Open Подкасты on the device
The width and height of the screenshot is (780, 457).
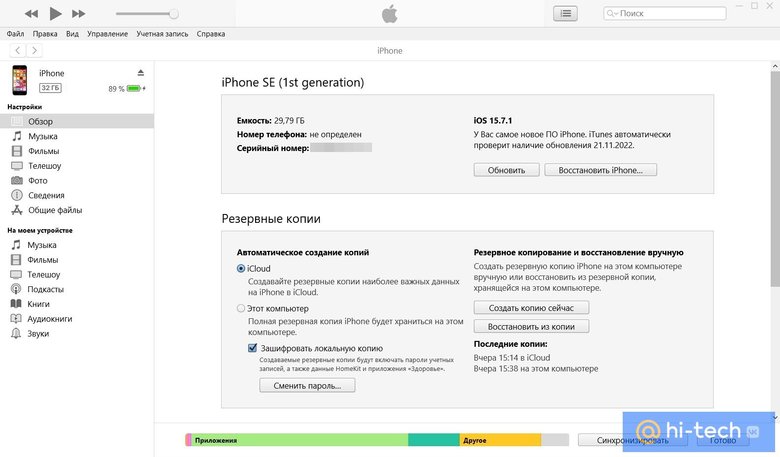[x=44, y=289]
